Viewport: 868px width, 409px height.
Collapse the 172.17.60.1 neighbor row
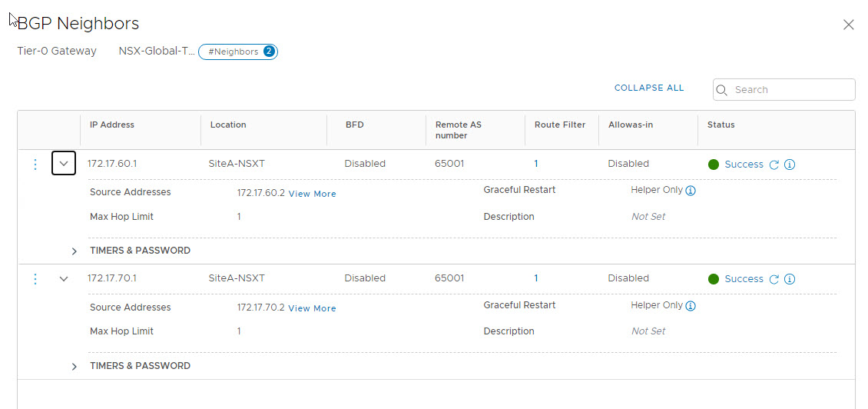coord(64,164)
